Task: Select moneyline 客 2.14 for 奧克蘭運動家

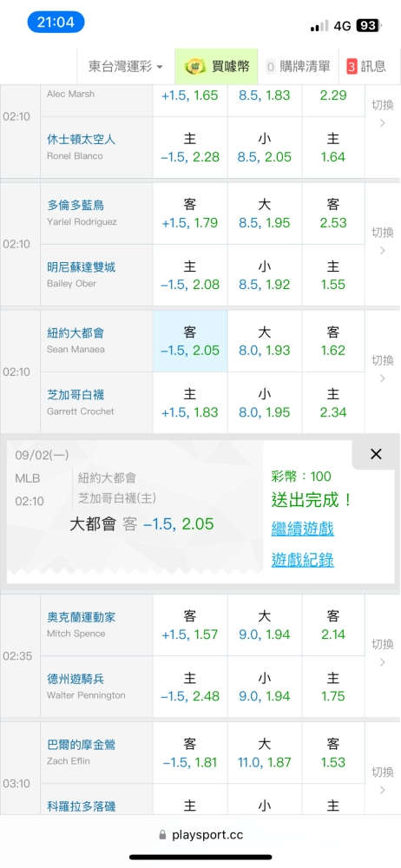Action: [333, 625]
